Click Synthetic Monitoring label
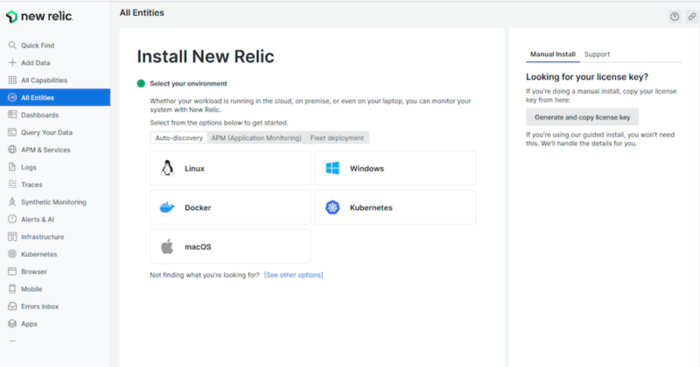700x367 pixels. coord(54,202)
